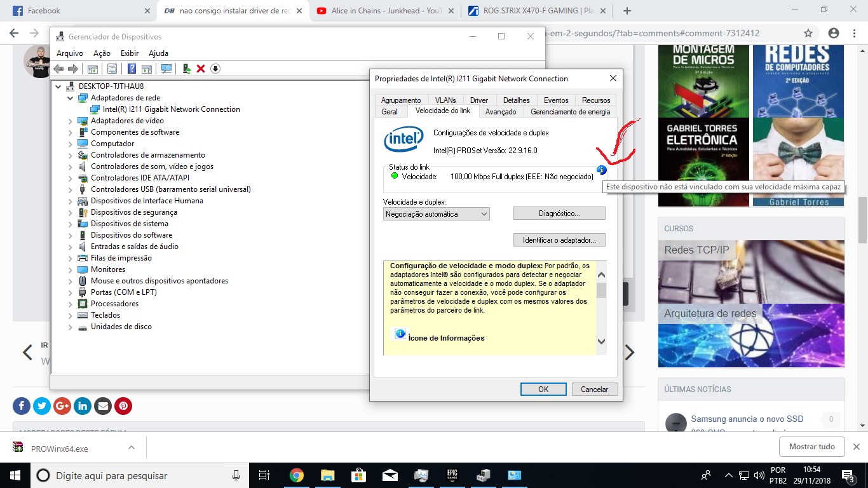Expand the Controladores USB node
Image resolution: width=868 pixels, height=488 pixels.
click(x=71, y=189)
